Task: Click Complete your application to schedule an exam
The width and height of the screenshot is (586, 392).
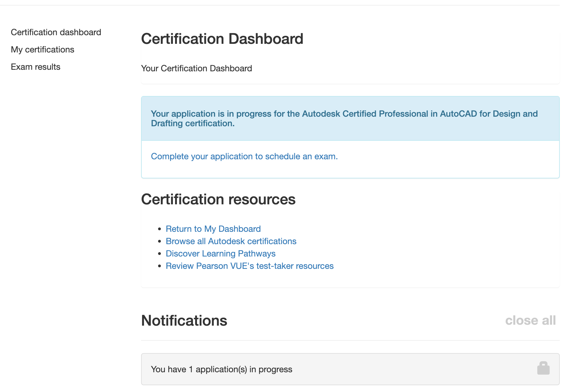Action: [244, 156]
